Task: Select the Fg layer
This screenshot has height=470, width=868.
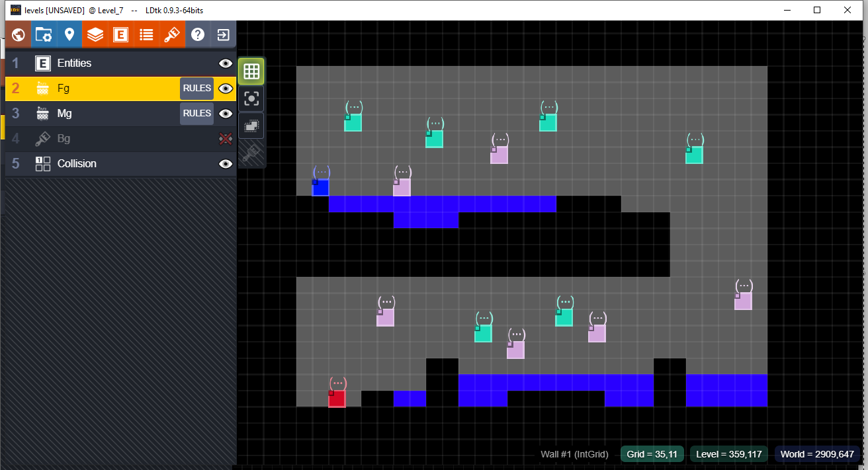Action: pos(120,89)
